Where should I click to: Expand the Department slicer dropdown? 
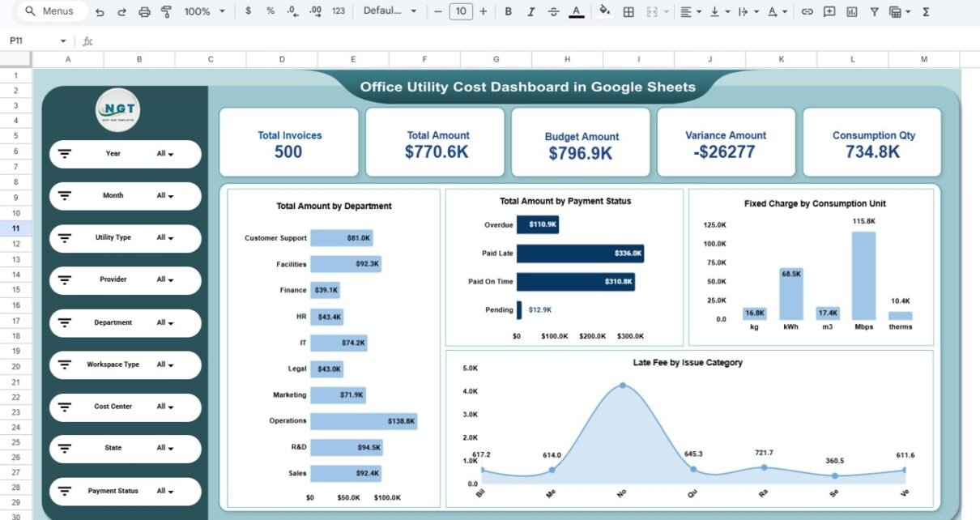pos(165,323)
